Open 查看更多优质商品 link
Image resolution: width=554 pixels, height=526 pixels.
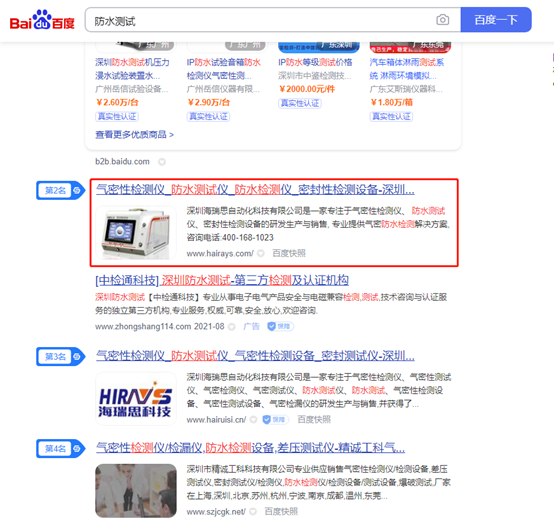coord(134,135)
